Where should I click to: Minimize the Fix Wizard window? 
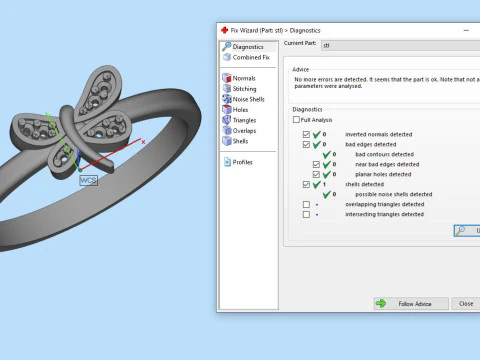tap(466, 30)
